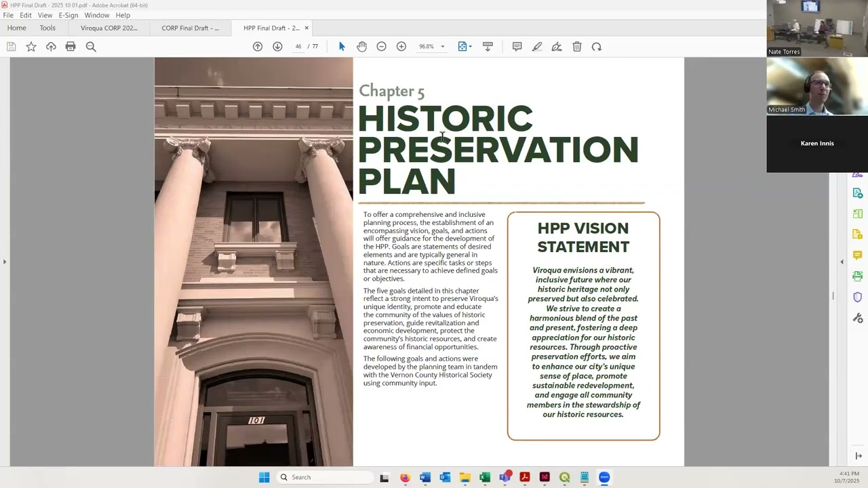Expand the left navigation pane arrow
Viewport: 868px width, 488px height.
[5, 262]
